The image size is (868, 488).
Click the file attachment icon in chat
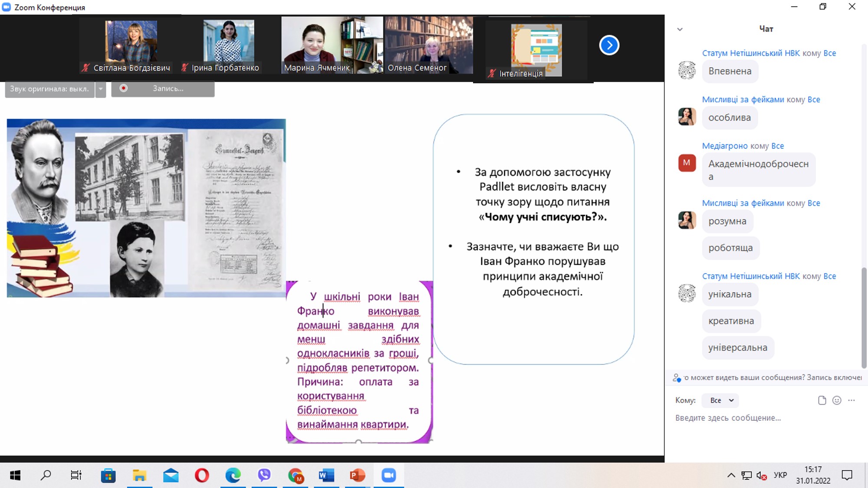tap(822, 400)
